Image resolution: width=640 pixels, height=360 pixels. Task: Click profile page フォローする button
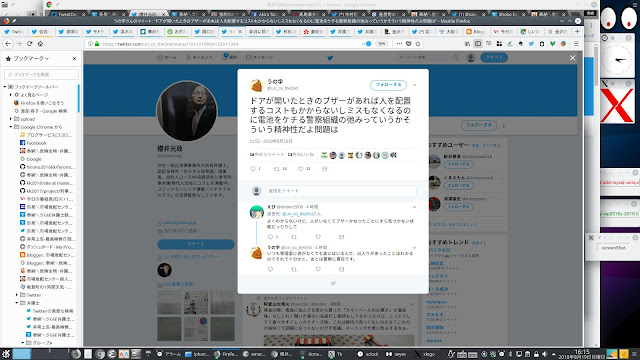coord(479,125)
